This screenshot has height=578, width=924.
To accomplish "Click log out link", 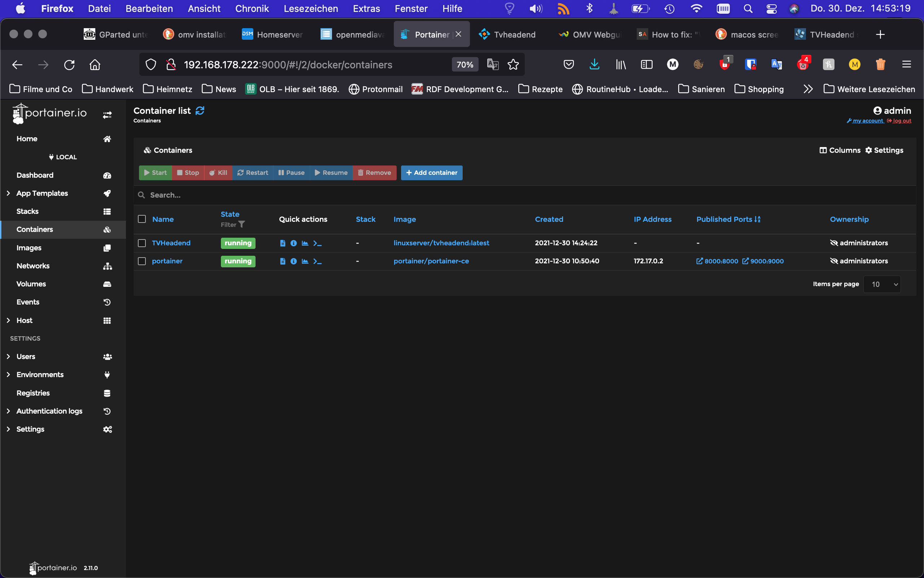I will [x=899, y=121].
